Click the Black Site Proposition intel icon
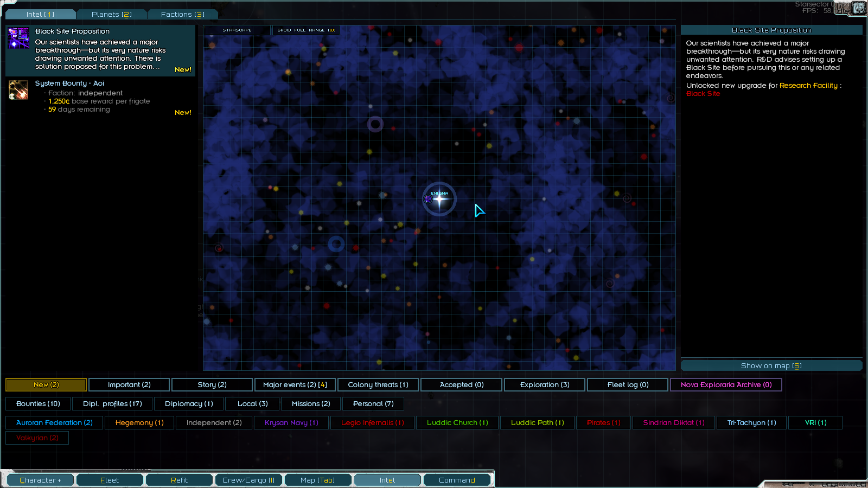The height and width of the screenshot is (488, 868). pos(18,38)
